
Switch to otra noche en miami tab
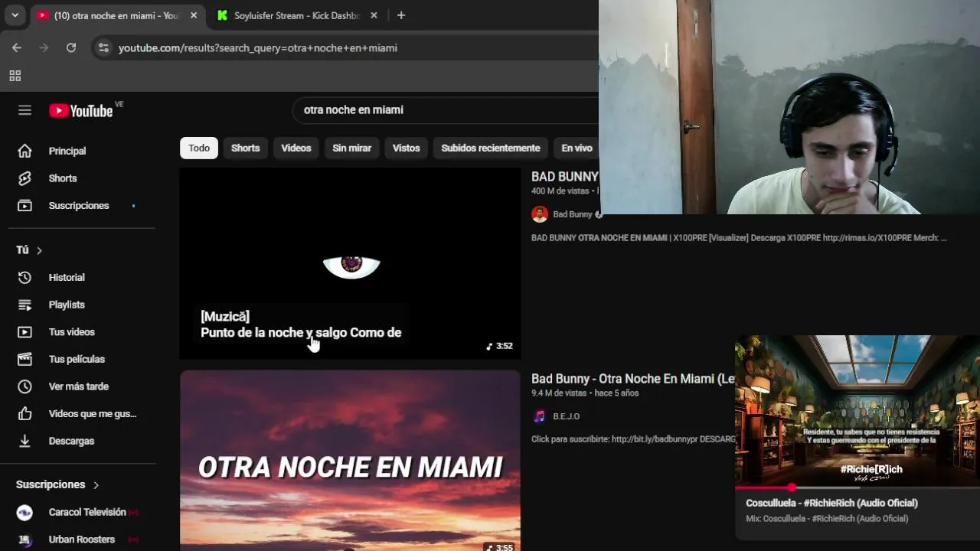[117, 15]
